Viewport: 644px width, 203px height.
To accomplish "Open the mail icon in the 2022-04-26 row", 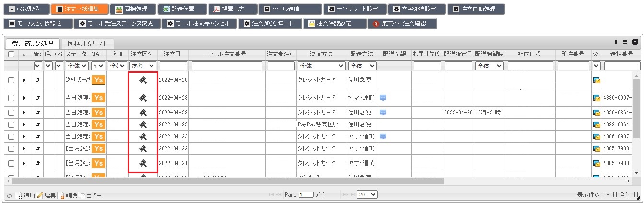I will 597,80.
